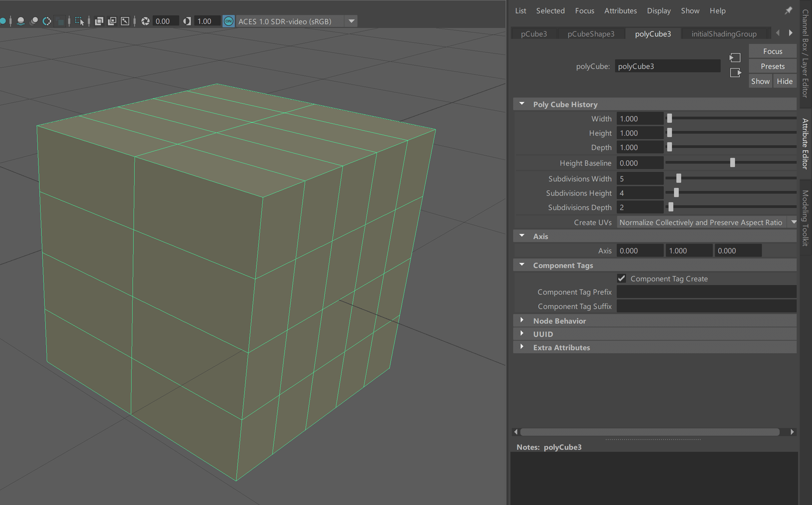This screenshot has width=812, height=505.
Task: Click the Subdivisions Width slider handle
Action: pyautogui.click(x=678, y=178)
